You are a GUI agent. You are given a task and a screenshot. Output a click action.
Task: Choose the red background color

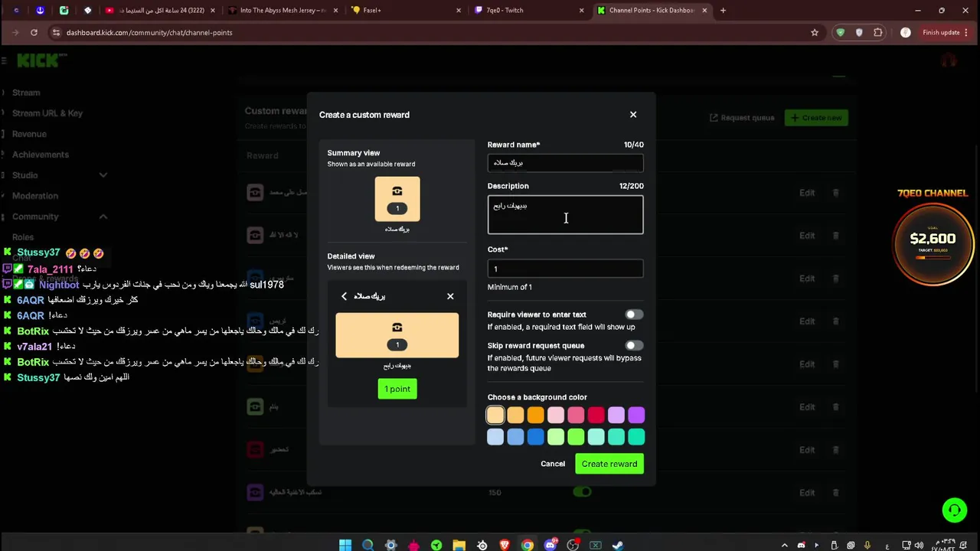(596, 415)
